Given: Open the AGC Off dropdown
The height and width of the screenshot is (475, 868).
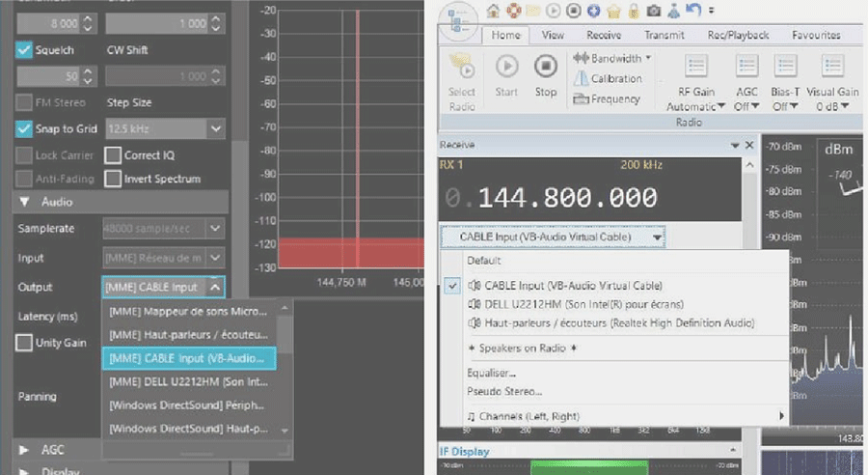Looking at the screenshot, I should pos(746,106).
